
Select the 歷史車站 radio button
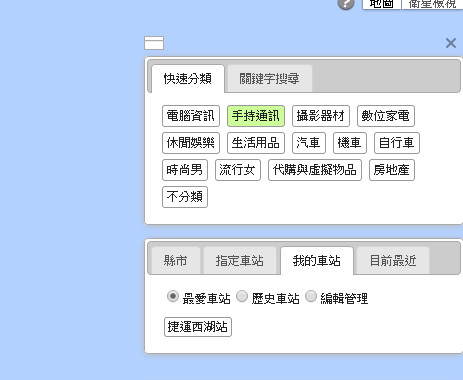242,296
